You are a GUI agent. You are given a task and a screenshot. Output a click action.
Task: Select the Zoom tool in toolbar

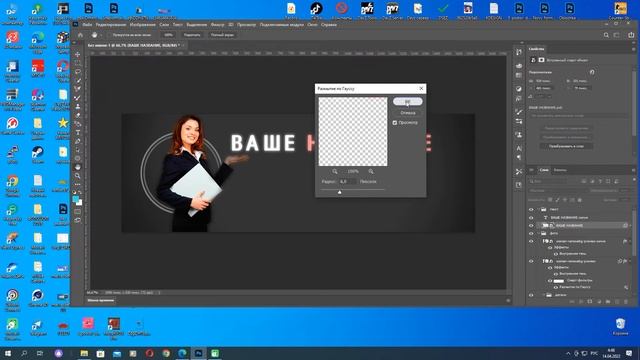[x=78, y=176]
